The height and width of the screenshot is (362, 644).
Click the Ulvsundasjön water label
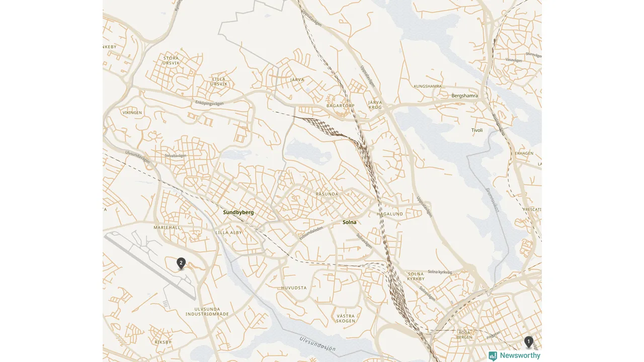pyautogui.click(x=317, y=344)
